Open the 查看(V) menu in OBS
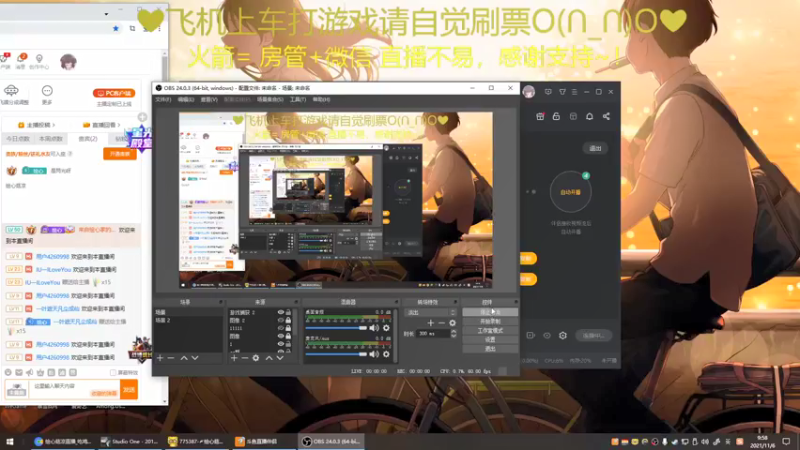The image size is (800, 450). click(209, 99)
